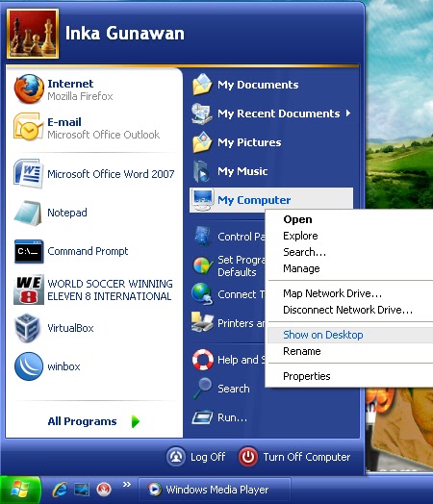Launch the Command Prompt icon
The width and height of the screenshot is (433, 504).
(x=29, y=251)
